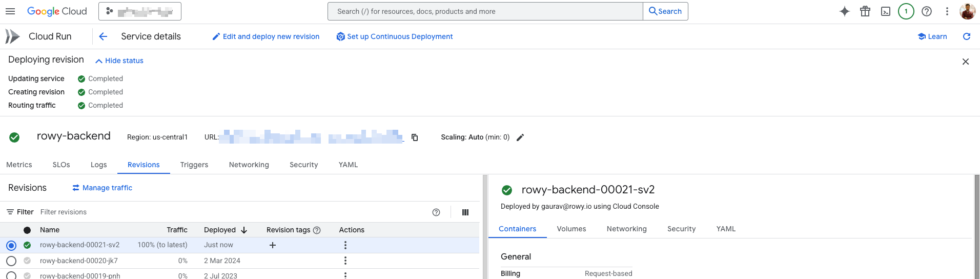Open the Revision tags help icon
This screenshot has height=279, width=980.
coord(317,230)
